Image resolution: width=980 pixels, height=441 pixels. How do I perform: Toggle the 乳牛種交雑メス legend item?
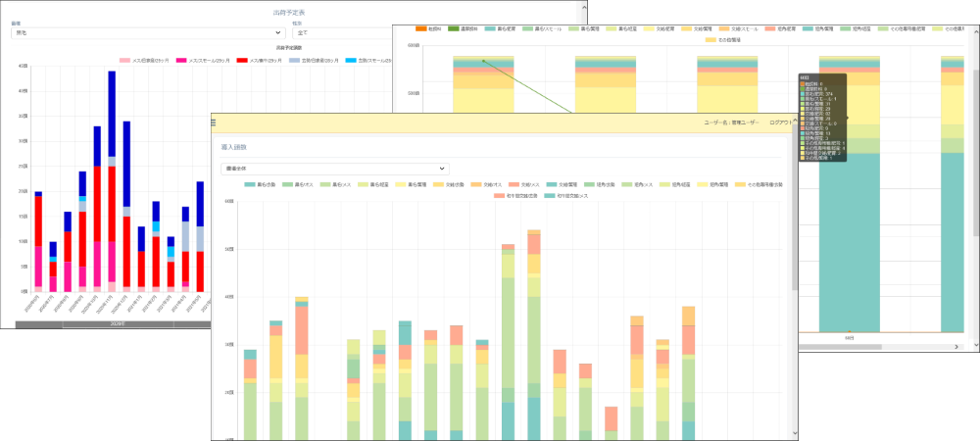point(566,196)
